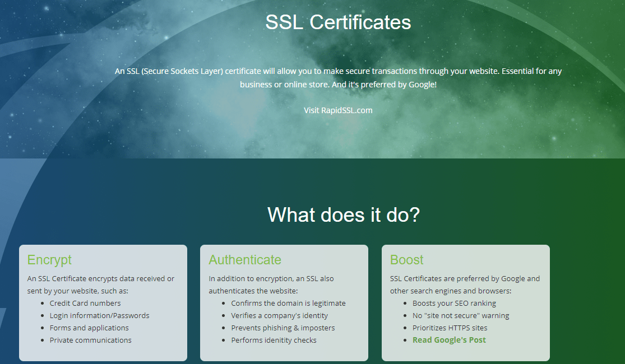The height and width of the screenshot is (364, 625).
Task: Select the Authenticate card heading
Action: point(245,260)
